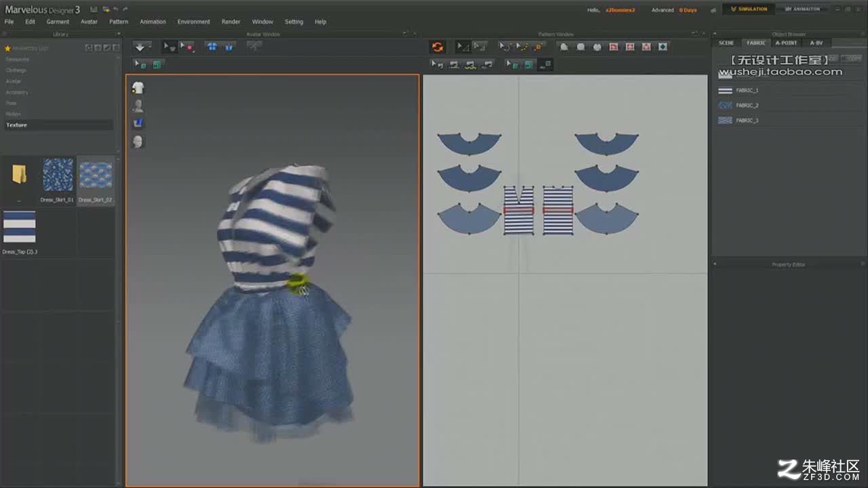Open the File menu
Image resolution: width=868 pixels, height=488 pixels.
[x=9, y=22]
